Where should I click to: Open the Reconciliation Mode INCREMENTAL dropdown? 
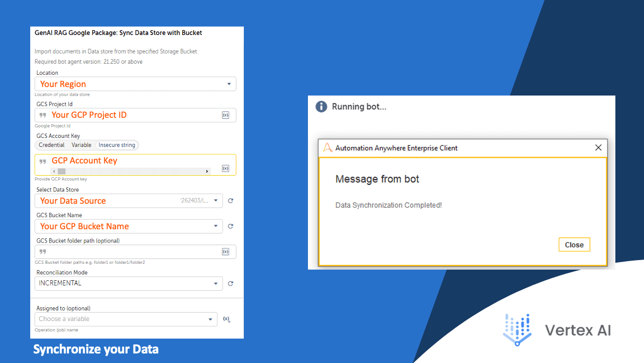129,283
